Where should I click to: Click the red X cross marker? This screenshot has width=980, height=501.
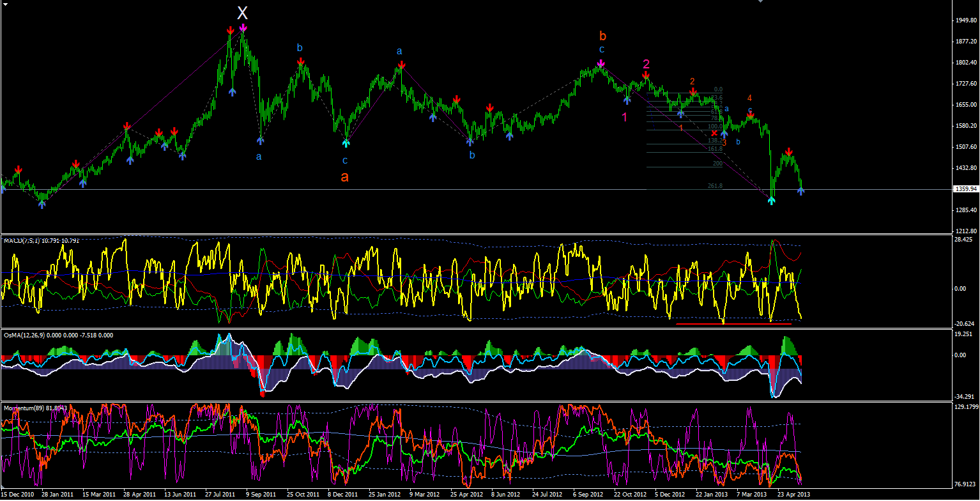[714, 133]
